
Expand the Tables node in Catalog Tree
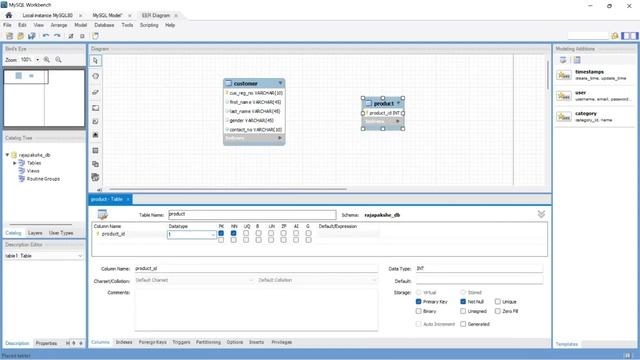(x=15, y=163)
